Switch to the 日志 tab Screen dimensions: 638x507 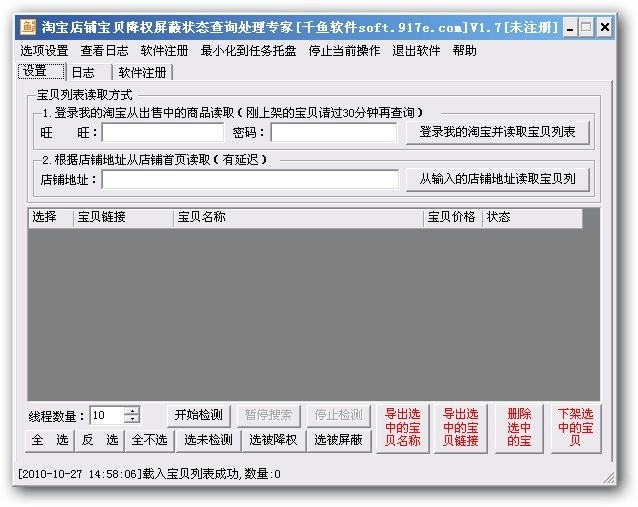[88, 72]
